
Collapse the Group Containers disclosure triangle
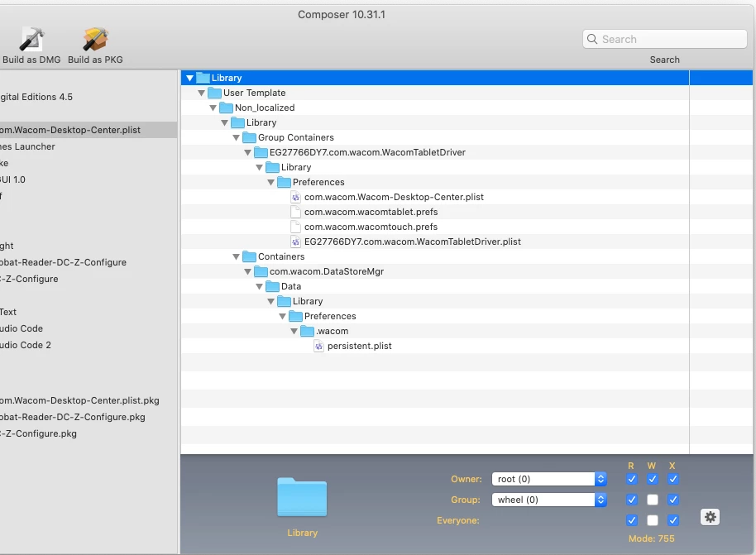click(237, 138)
